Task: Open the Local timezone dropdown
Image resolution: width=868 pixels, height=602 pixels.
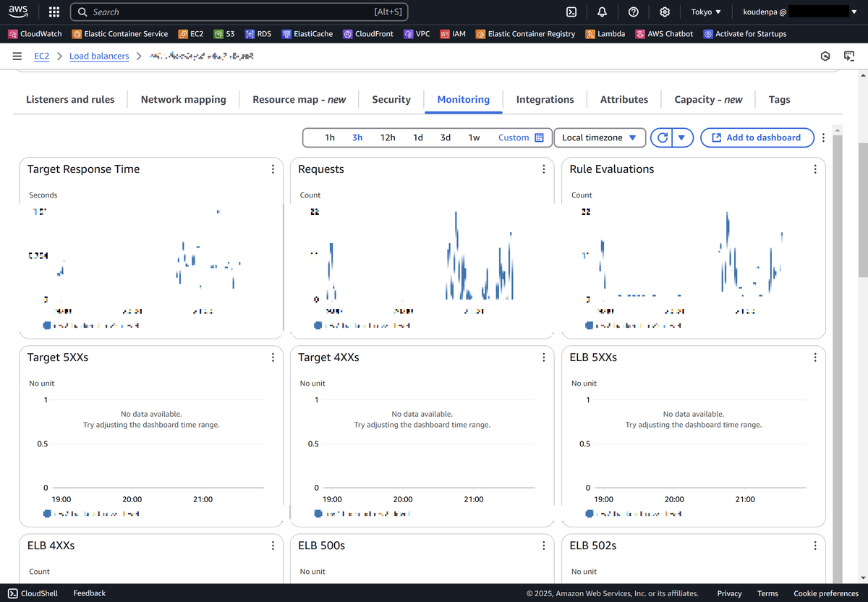Action: point(599,137)
